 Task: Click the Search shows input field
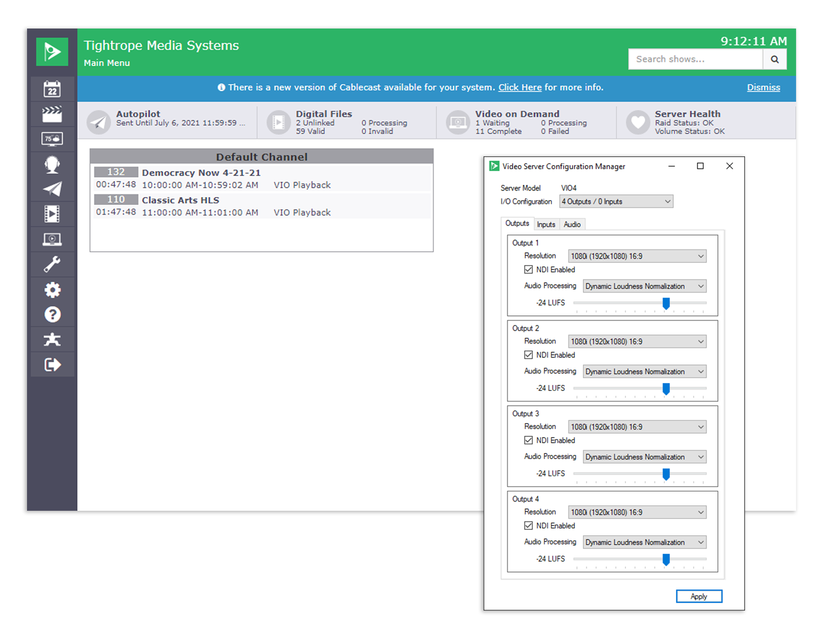[x=695, y=59]
